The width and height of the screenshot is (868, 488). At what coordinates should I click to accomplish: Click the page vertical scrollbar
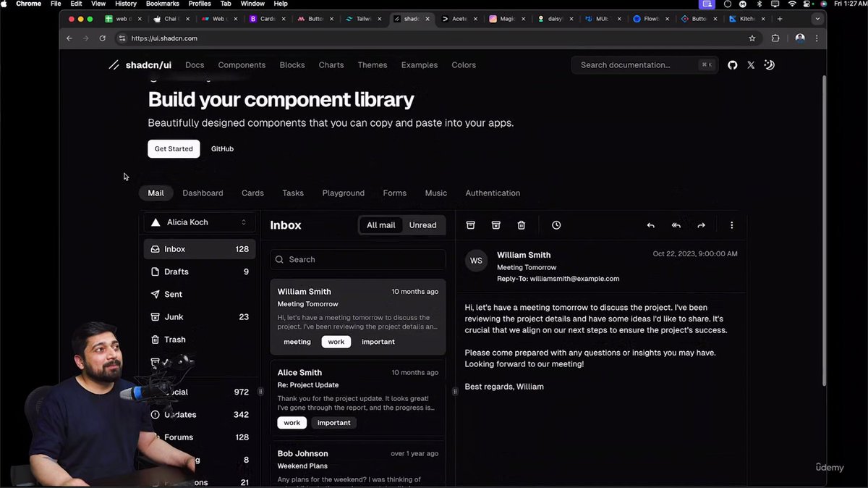(x=824, y=230)
